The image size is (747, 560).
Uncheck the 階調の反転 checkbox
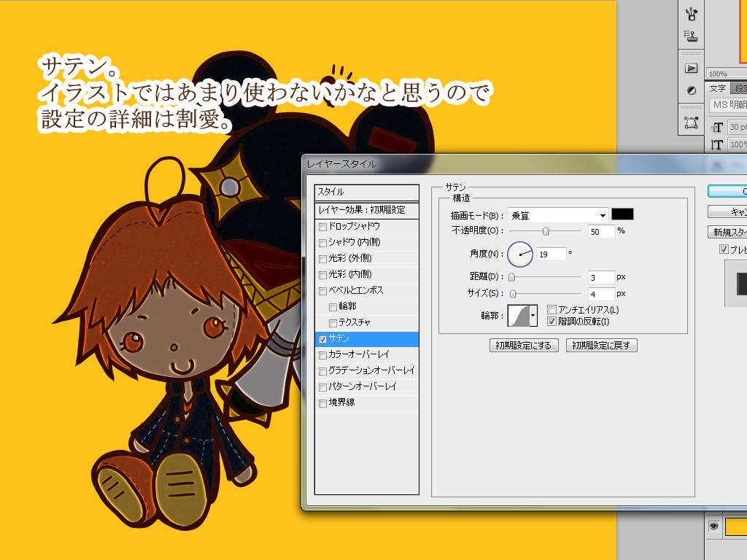[x=552, y=321]
